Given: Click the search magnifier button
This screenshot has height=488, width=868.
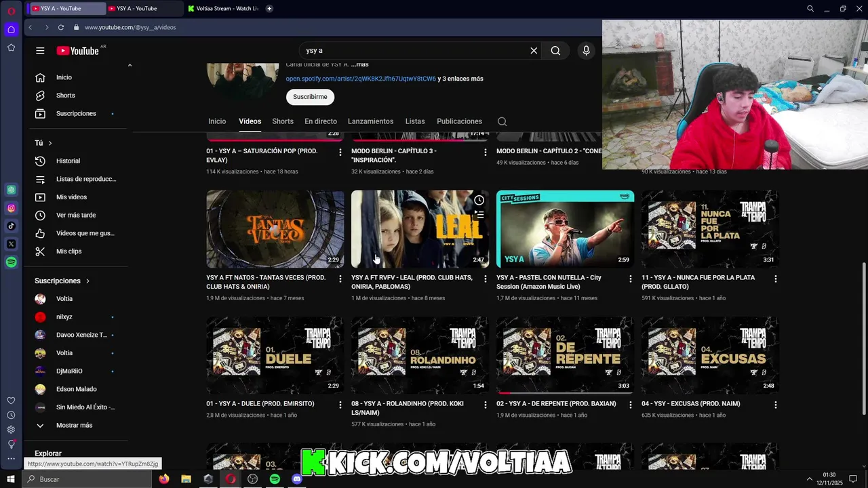Looking at the screenshot, I should (555, 51).
